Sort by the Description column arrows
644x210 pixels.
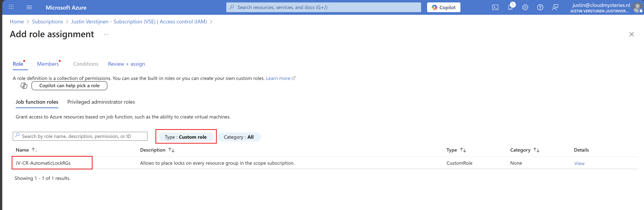171,150
